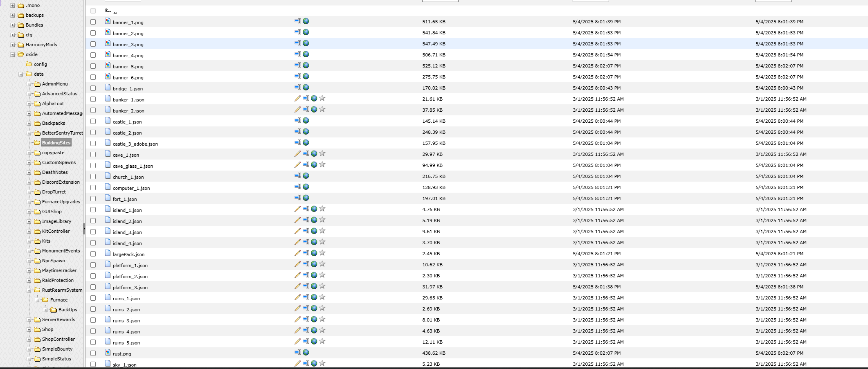Select the BuildingSites folder in tree
The width and height of the screenshot is (868, 369).
(x=56, y=143)
